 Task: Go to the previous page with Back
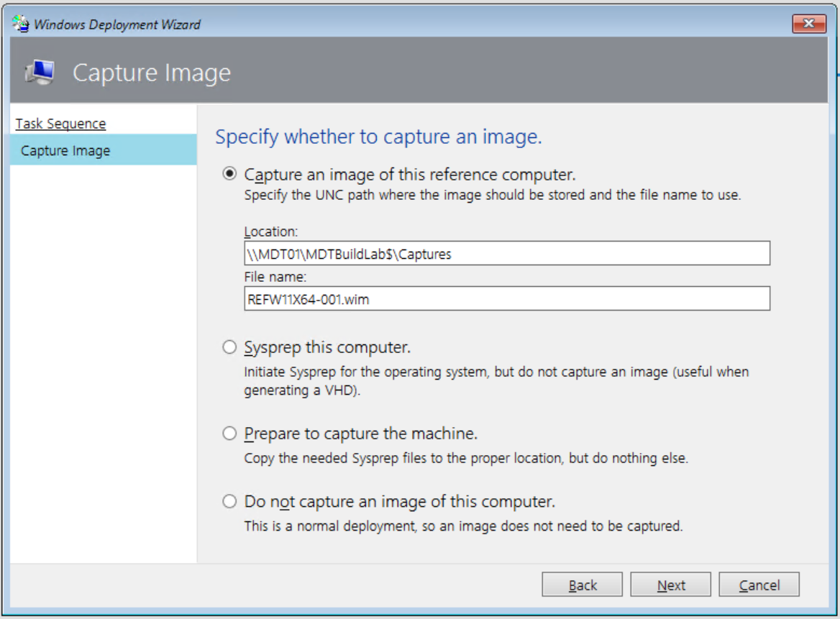pyautogui.click(x=582, y=585)
